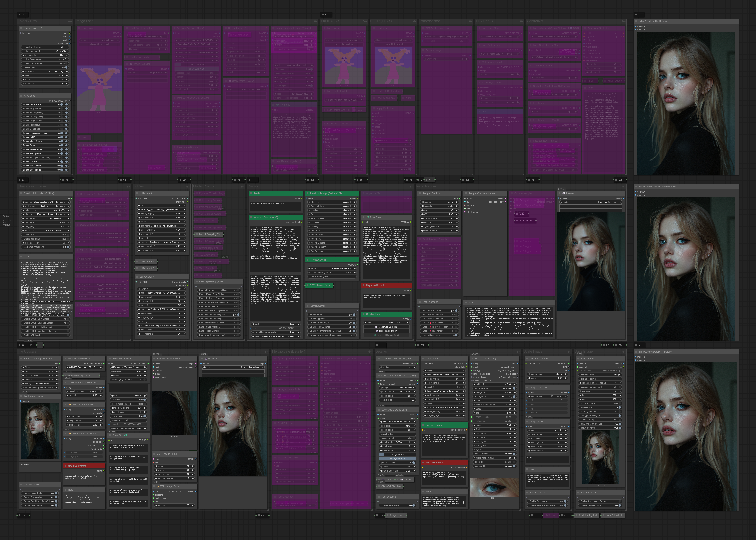Collapse the Seed (rgthree) node
The image size is (756, 540).
363,314
